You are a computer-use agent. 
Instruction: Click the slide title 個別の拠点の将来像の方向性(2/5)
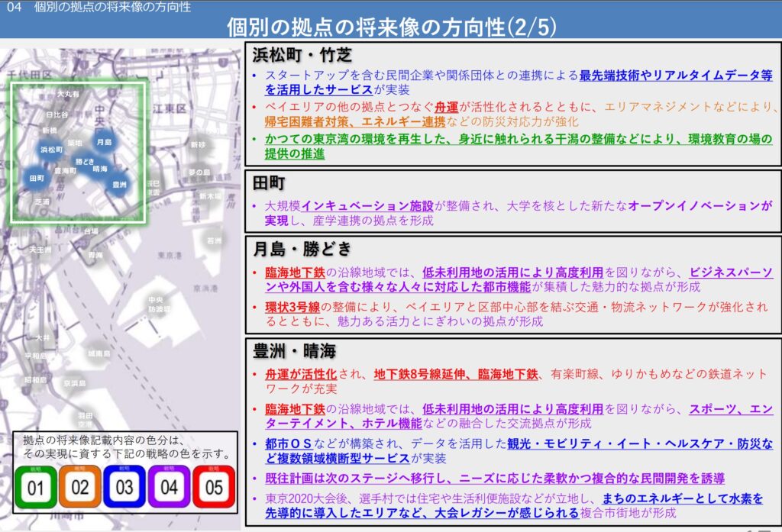coord(391,27)
